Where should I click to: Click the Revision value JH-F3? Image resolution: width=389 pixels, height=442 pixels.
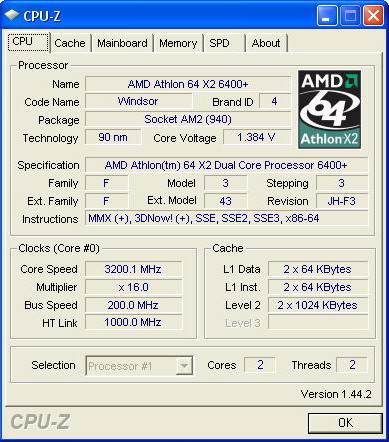tap(342, 201)
